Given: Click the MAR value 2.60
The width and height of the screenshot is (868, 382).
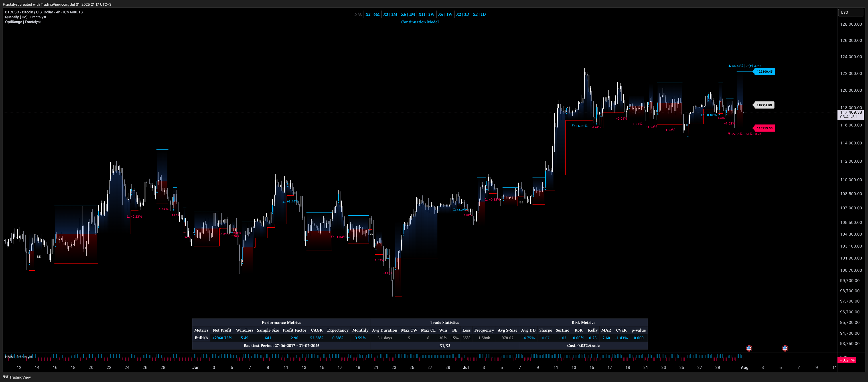Looking at the screenshot, I should point(606,338).
